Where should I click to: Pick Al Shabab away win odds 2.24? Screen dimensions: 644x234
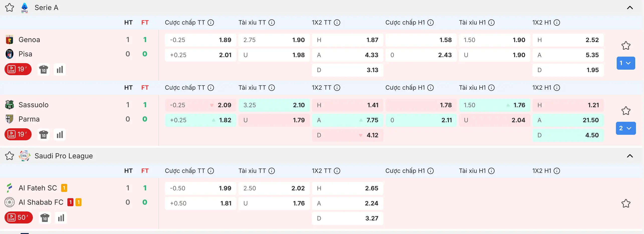tap(347, 203)
